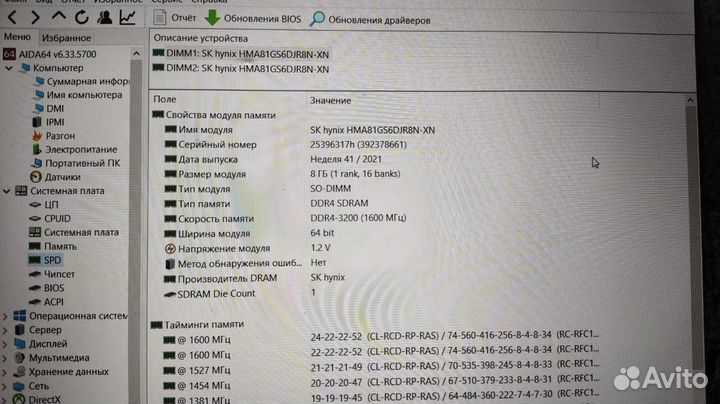The height and width of the screenshot is (404, 720).
Task: Select the @ 1454 МГц timing row
Action: click(381, 383)
